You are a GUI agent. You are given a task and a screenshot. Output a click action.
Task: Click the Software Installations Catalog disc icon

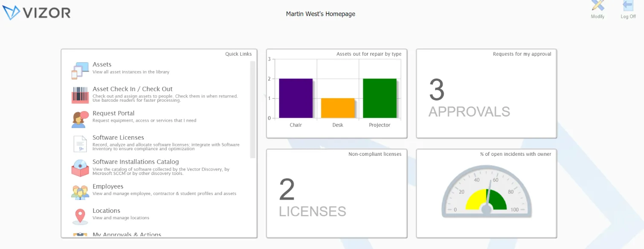80,168
